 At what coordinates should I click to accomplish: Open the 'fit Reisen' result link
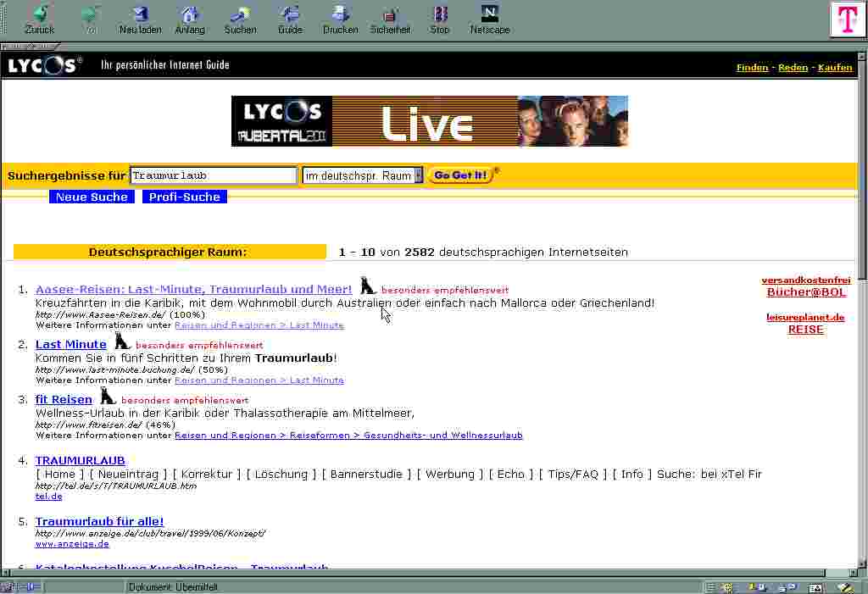(x=64, y=399)
